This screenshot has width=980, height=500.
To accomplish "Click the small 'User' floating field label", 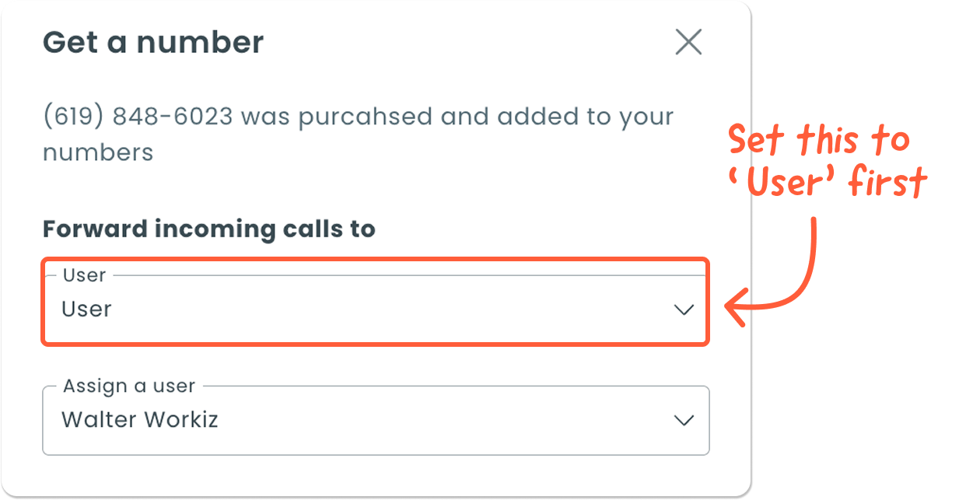I will [x=84, y=275].
